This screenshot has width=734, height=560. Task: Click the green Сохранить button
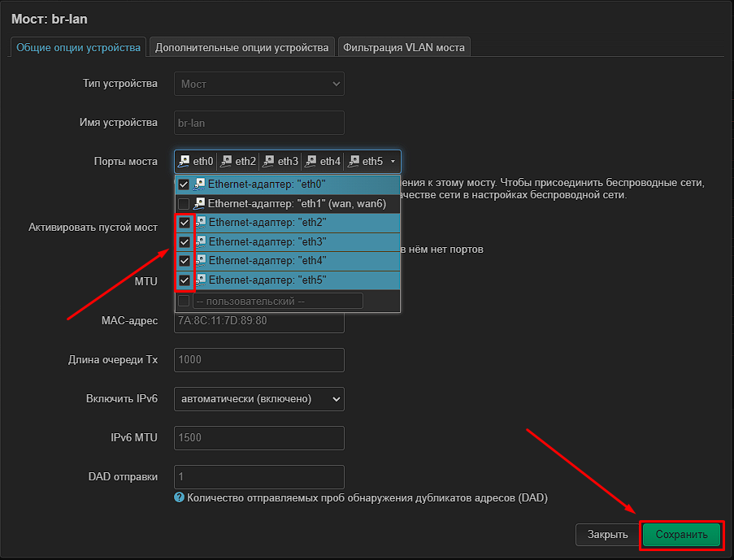tap(681, 534)
